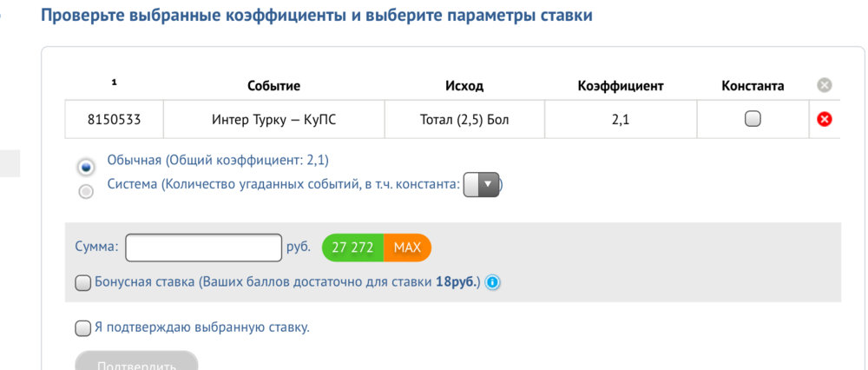The width and height of the screenshot is (868, 370).
Task: Tick the Константа checkbox
Action: 753,119
